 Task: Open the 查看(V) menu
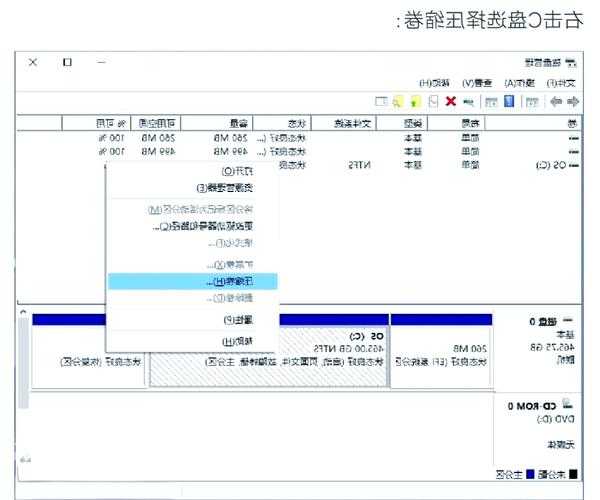tap(478, 82)
